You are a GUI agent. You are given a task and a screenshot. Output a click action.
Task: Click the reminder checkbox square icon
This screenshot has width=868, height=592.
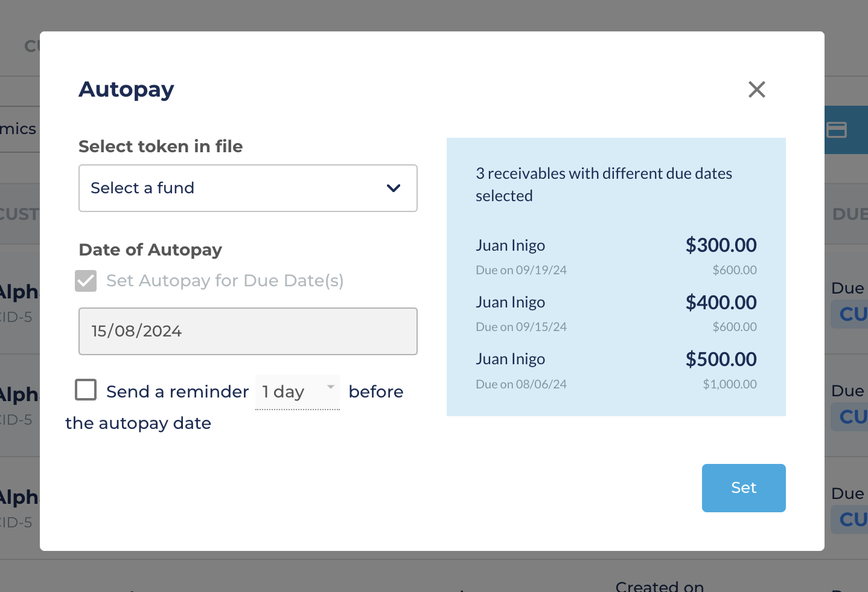tap(86, 390)
